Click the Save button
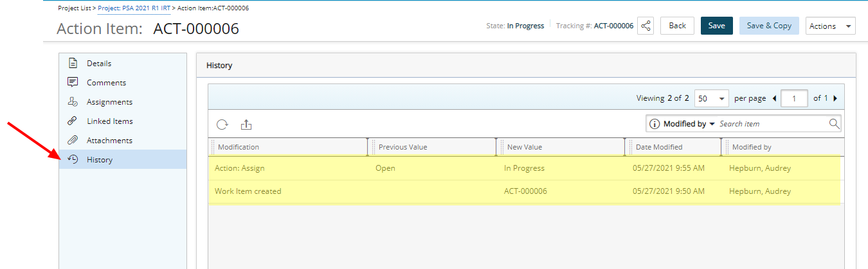Screen dimensions: 868x269 pyautogui.click(x=716, y=26)
